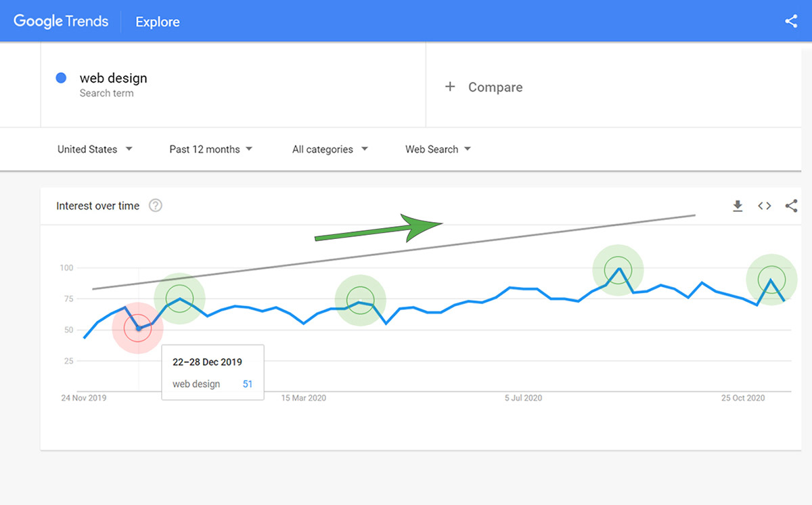Click the 5 Jul 2020 axis label
This screenshot has height=505, width=812.
(524, 398)
